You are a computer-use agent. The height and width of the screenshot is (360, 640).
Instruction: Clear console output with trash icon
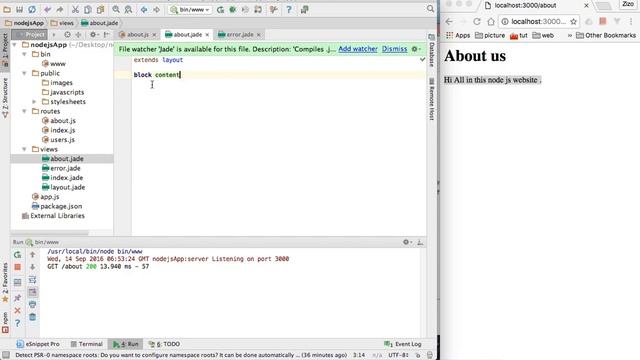(x=33, y=317)
